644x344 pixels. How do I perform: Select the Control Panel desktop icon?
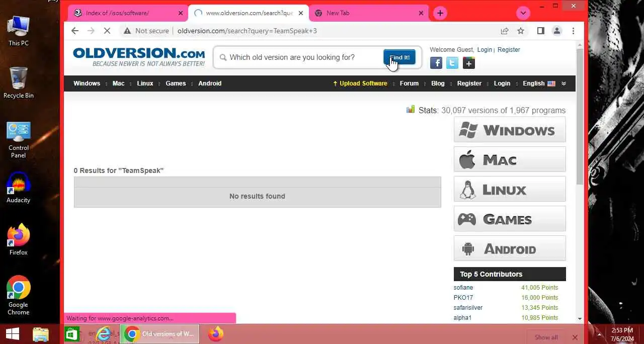[19, 139]
